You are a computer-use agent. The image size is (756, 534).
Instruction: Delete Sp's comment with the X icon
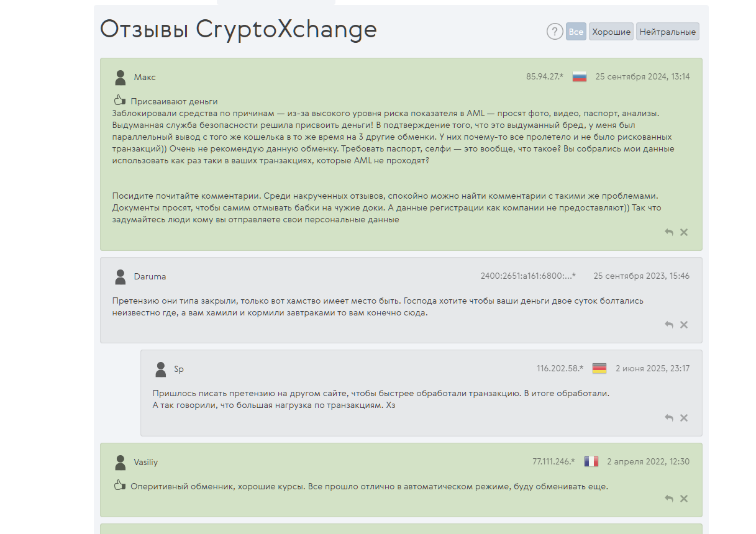(684, 418)
